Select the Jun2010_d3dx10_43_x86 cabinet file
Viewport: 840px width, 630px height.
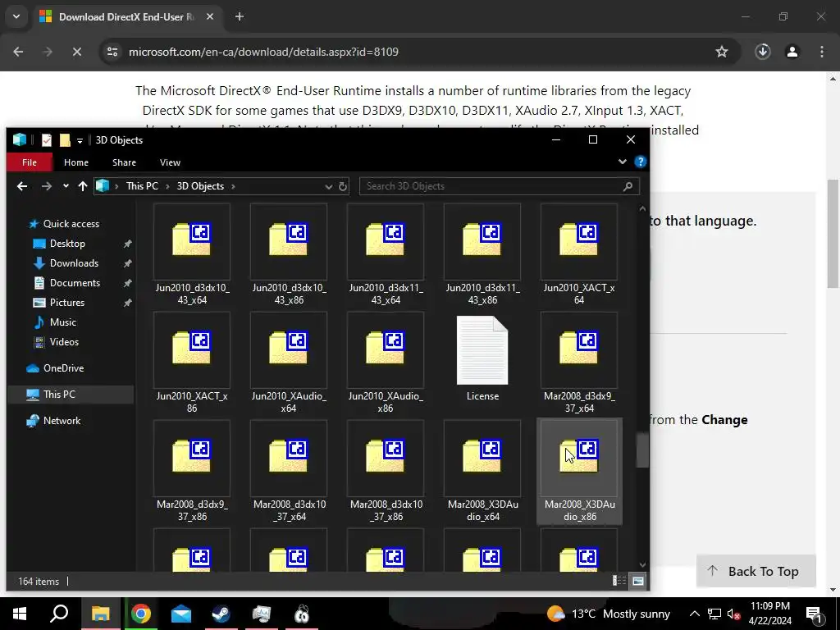point(289,254)
